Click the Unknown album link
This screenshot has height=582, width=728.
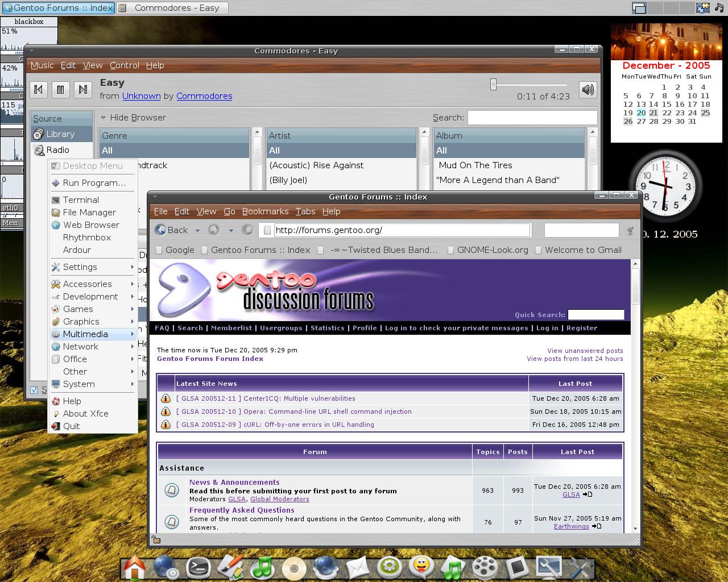pos(142,96)
